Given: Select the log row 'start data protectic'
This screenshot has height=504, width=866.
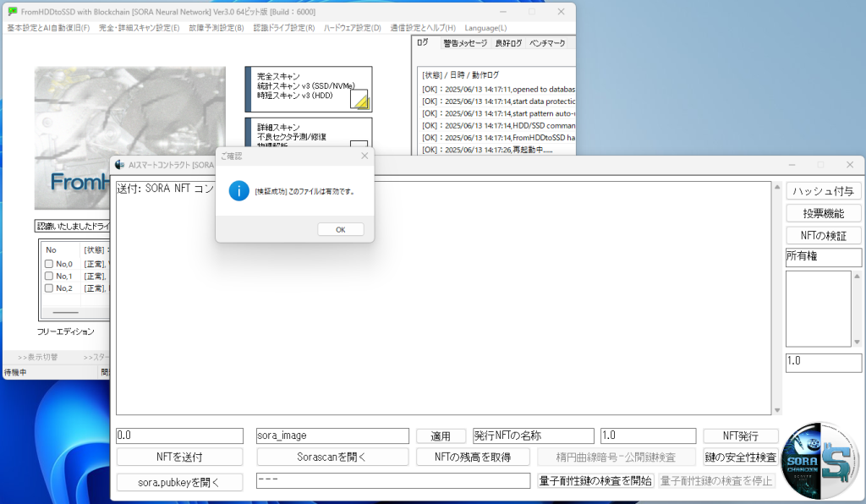Looking at the screenshot, I should coord(498,101).
